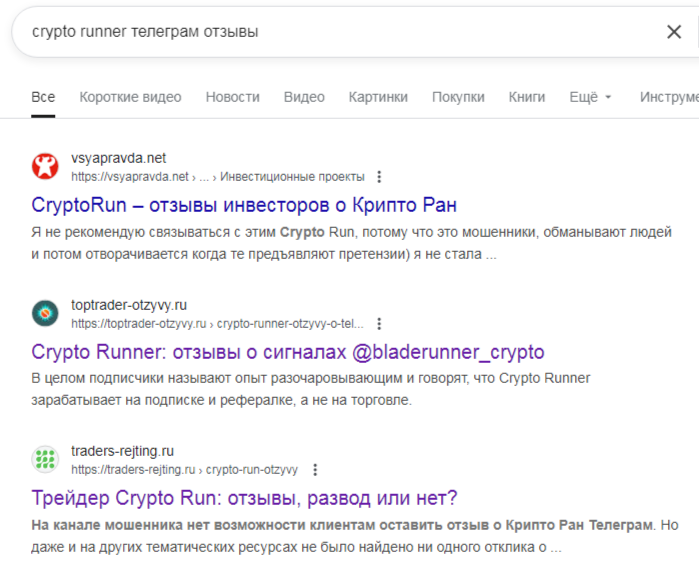Click the traders-rejting.ru favicon
The image size is (699, 563).
(45, 459)
